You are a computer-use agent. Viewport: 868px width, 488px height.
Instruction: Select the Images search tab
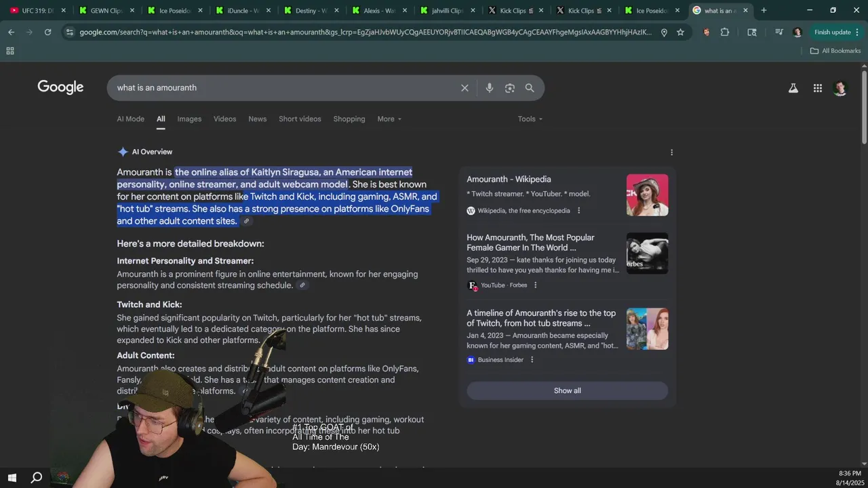click(x=189, y=119)
